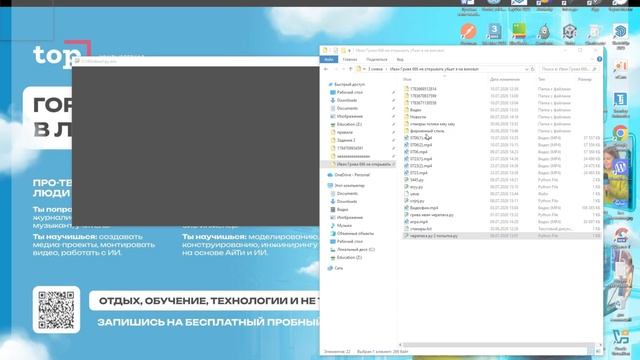Select file 0706(2).mp4
This screenshot has height=360, width=640.
[420, 145]
